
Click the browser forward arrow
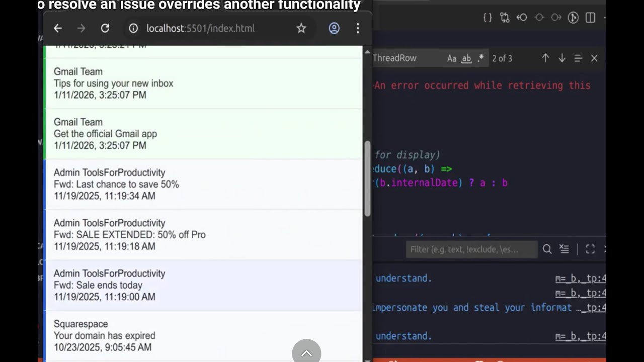[x=81, y=29]
